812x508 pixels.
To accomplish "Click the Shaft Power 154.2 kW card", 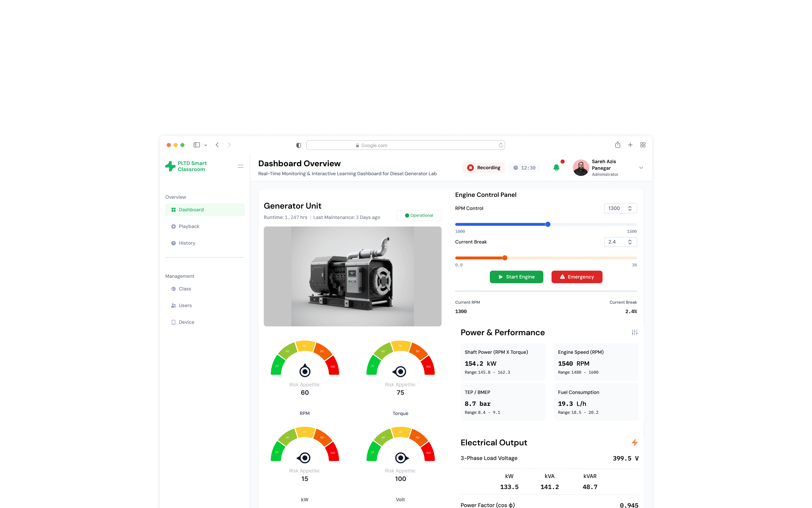I will [x=503, y=362].
